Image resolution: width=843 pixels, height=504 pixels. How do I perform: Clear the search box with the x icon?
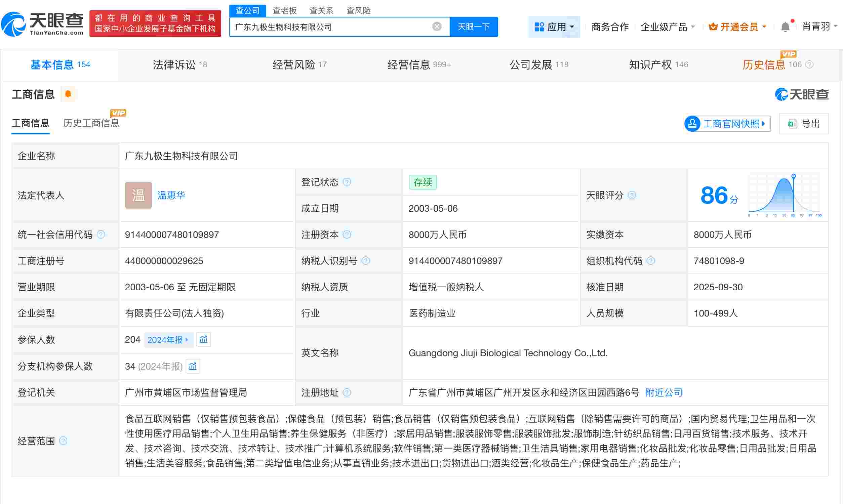[437, 26]
